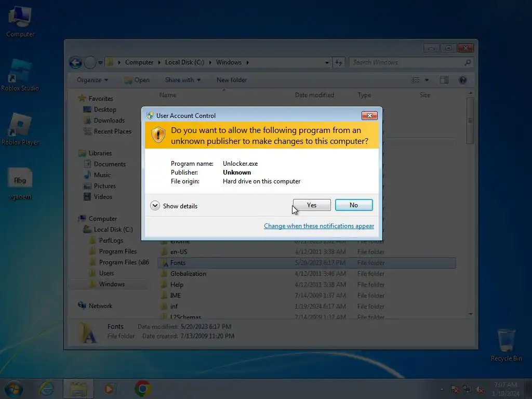Sort by the Date modified column header
Screen dimensions: 532x399
(314, 95)
